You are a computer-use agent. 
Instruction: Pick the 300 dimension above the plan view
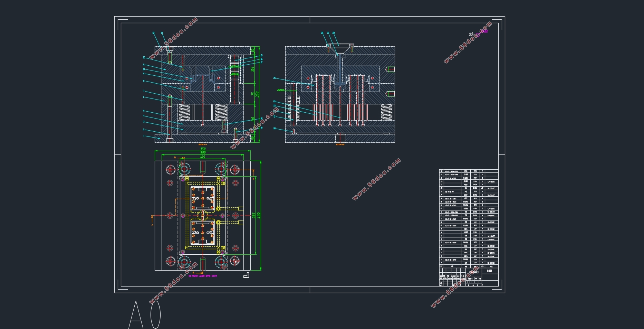point(203,153)
